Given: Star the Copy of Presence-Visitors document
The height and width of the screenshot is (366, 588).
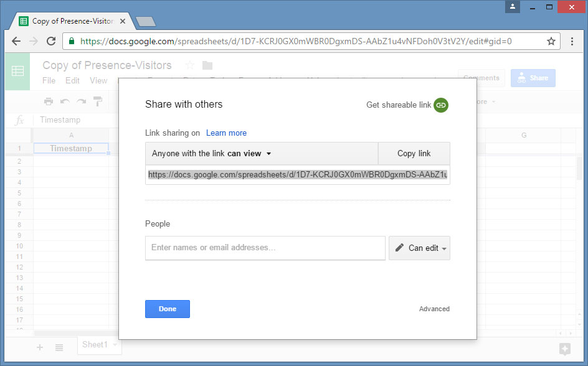Looking at the screenshot, I should (190, 65).
